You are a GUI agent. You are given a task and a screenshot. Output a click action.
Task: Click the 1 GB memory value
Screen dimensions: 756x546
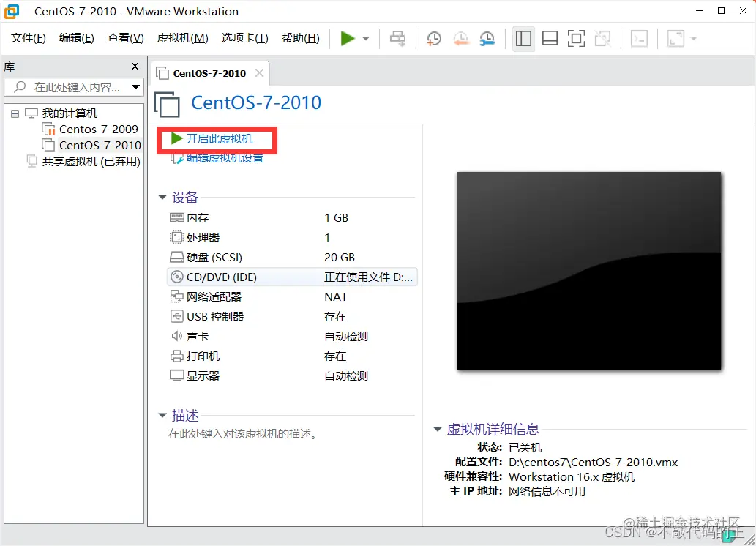click(x=336, y=218)
